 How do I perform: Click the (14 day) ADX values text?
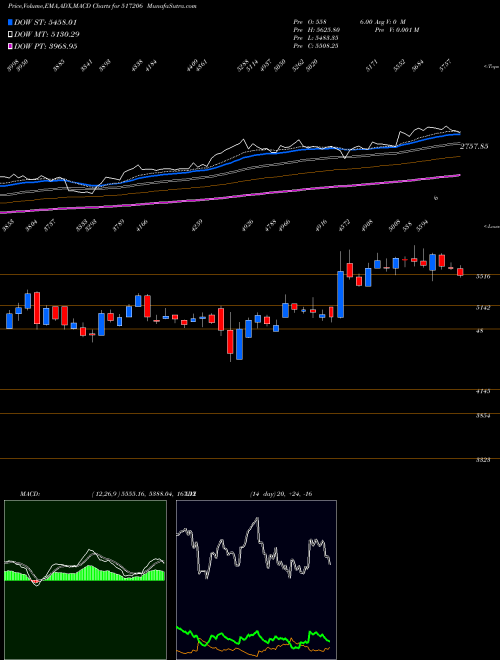281,493
